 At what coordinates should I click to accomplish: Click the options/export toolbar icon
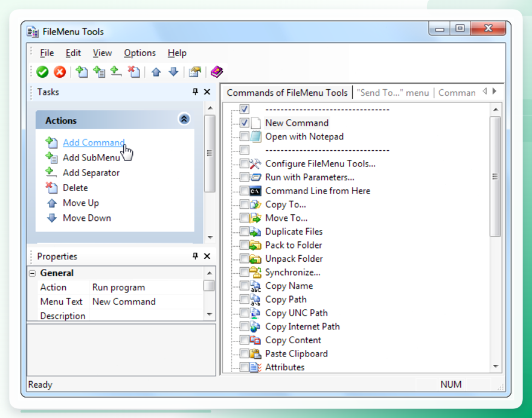tap(195, 72)
